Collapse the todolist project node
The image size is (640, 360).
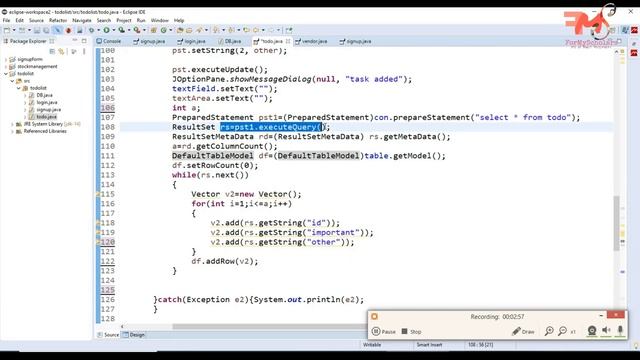click(6, 74)
